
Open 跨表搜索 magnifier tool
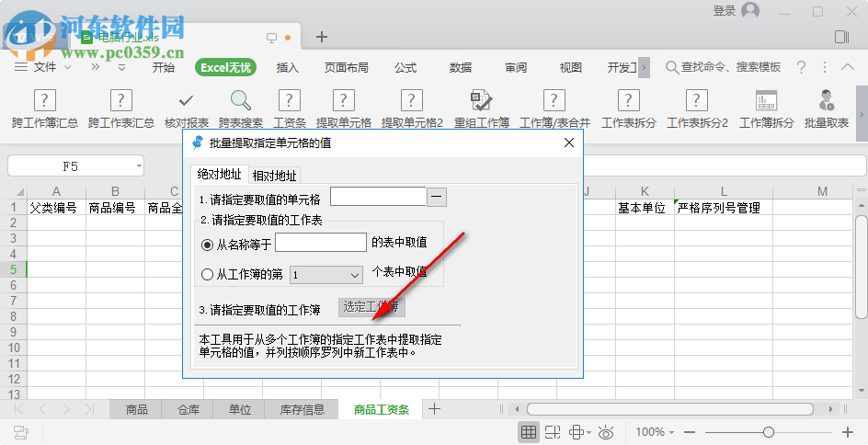click(241, 109)
